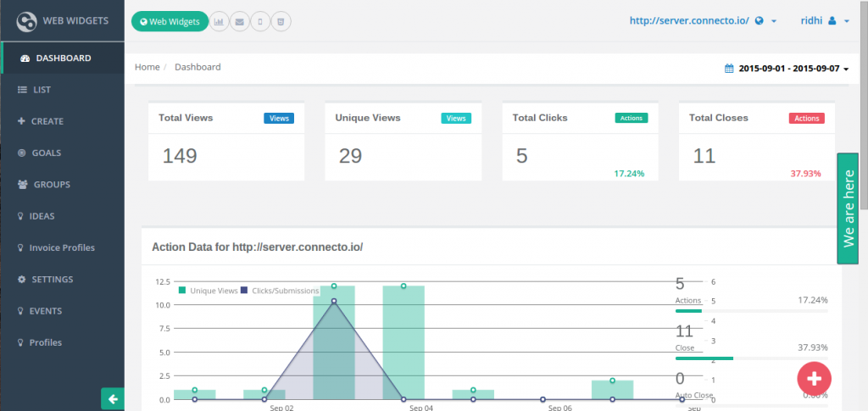Open Invoice Profiles in the sidebar
Screen dimensions: 868x411
pos(63,247)
